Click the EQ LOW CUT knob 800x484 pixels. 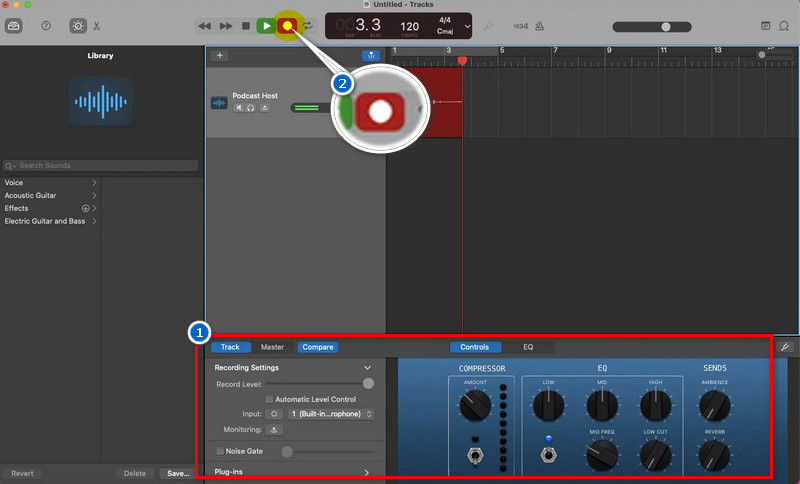coord(656,455)
